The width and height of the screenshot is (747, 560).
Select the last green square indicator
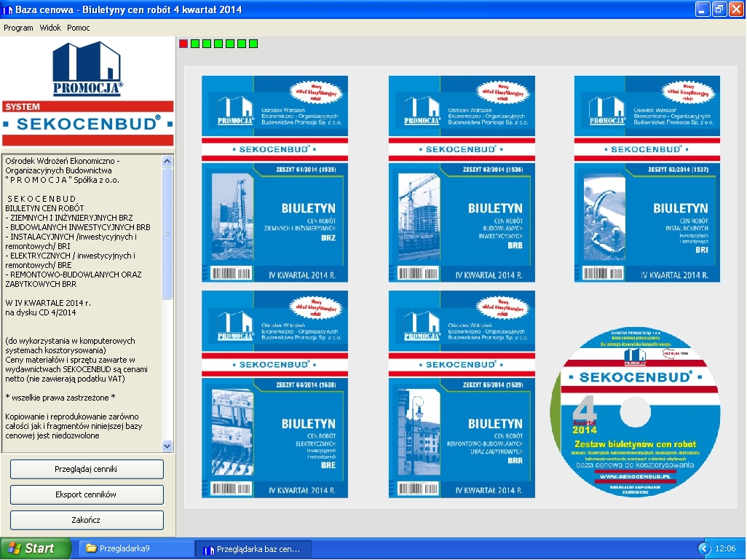pos(253,44)
